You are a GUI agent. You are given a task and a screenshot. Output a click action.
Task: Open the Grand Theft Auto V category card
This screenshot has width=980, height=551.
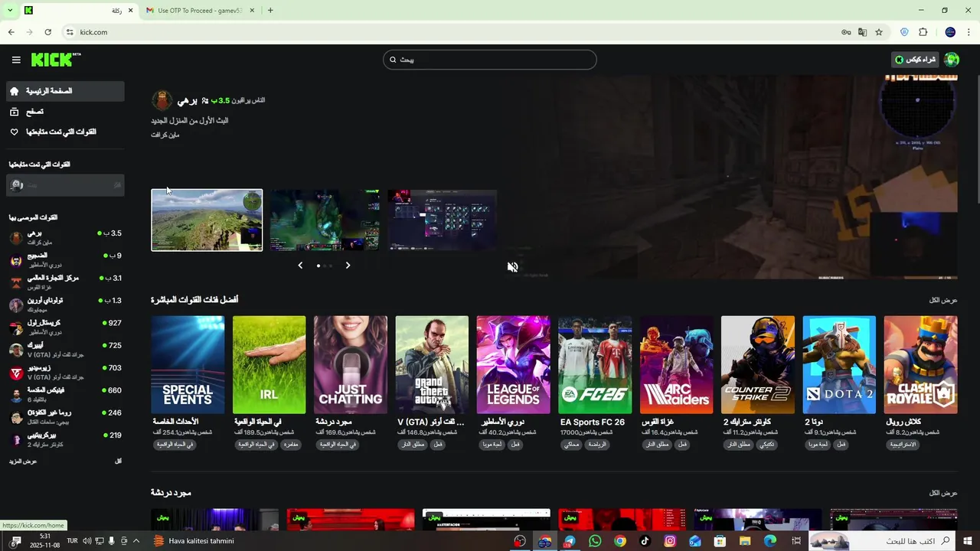coord(432,365)
